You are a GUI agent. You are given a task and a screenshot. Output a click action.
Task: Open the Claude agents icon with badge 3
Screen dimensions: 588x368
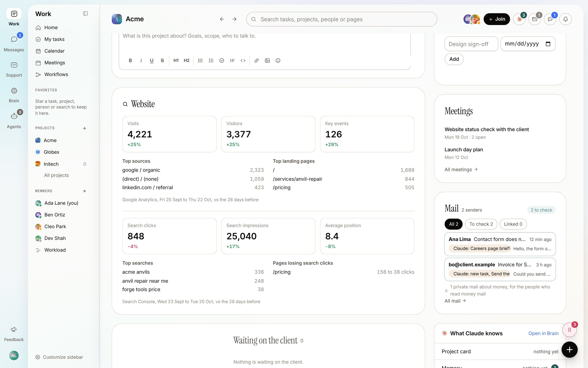click(x=519, y=19)
